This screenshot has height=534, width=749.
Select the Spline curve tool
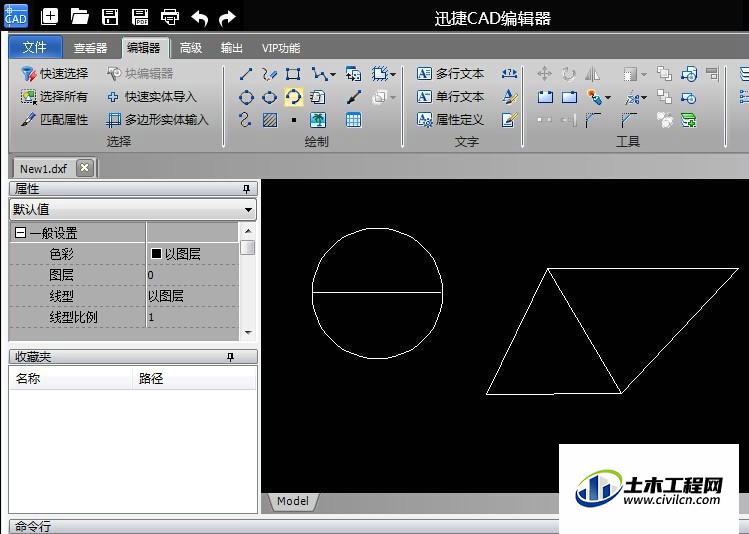pos(245,119)
